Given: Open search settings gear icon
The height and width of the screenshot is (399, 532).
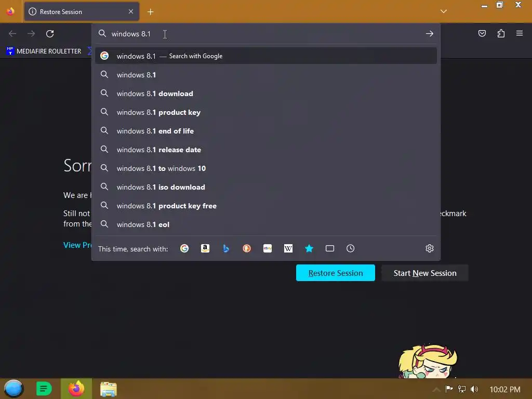Looking at the screenshot, I should pos(430,248).
